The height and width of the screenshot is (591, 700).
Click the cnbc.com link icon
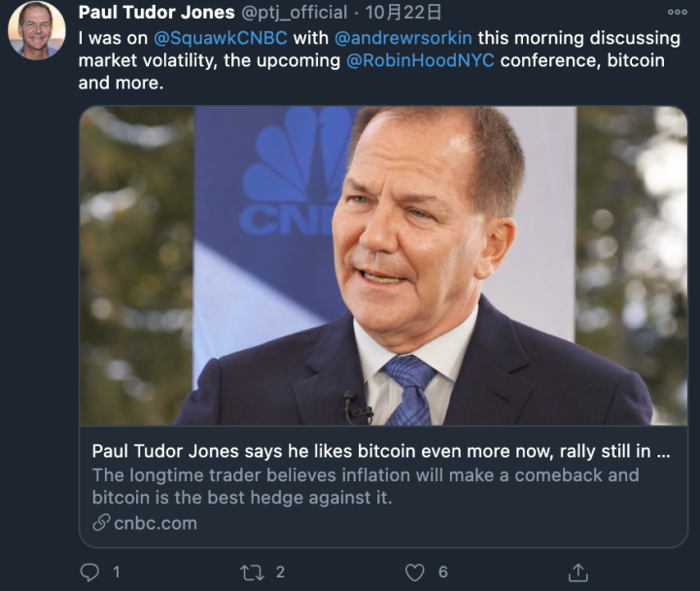[x=101, y=523]
